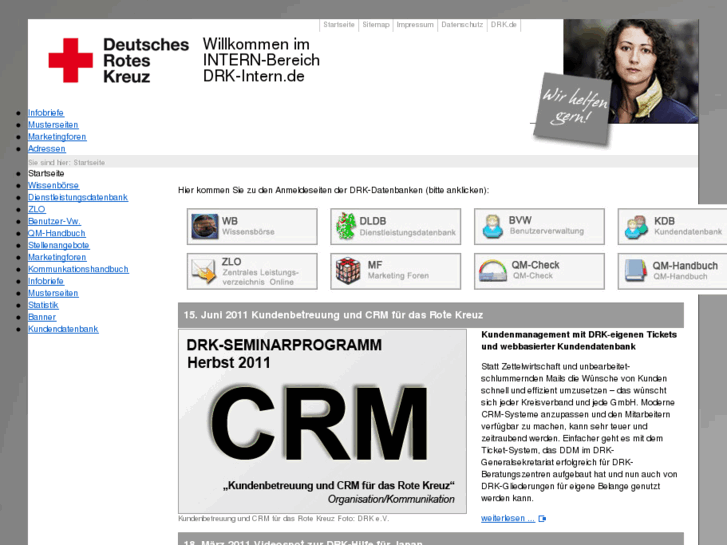Click 'Startseite' current sidebar item text

point(46,173)
